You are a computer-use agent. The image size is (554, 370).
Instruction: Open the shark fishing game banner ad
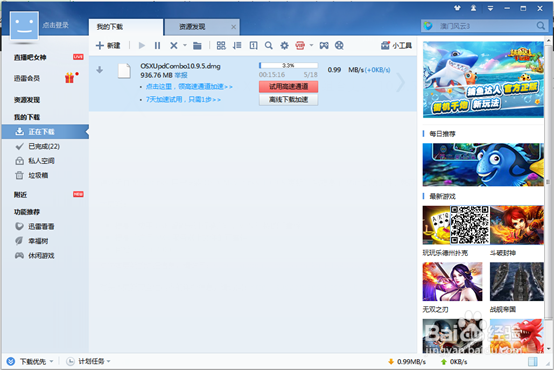483,80
